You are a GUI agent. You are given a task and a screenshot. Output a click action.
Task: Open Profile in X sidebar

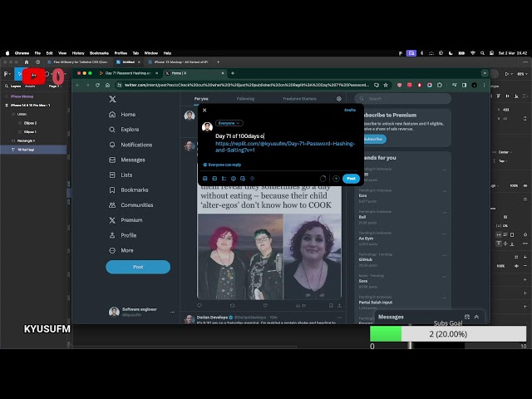click(123, 235)
